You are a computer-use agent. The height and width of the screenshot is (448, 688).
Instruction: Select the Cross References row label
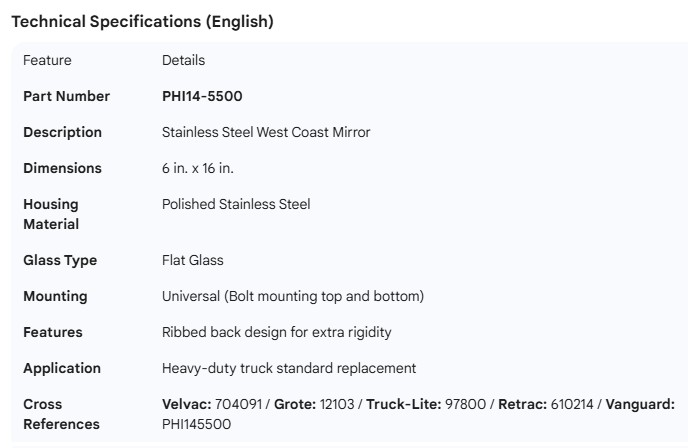61,414
